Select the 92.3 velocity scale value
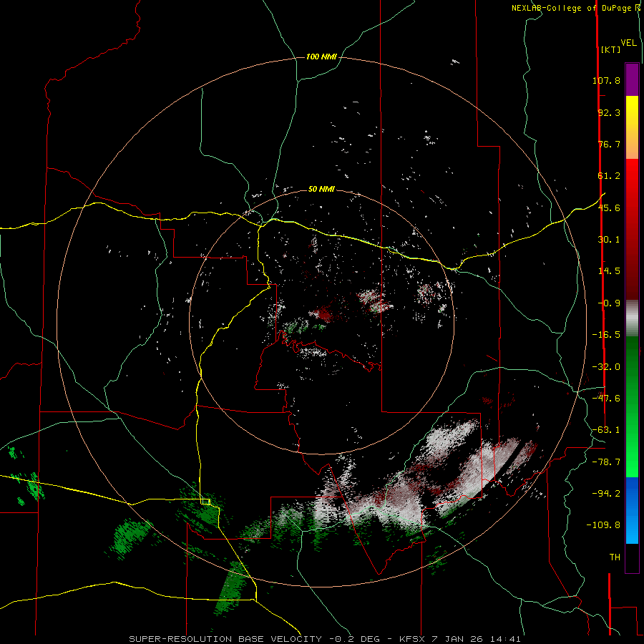 point(609,112)
